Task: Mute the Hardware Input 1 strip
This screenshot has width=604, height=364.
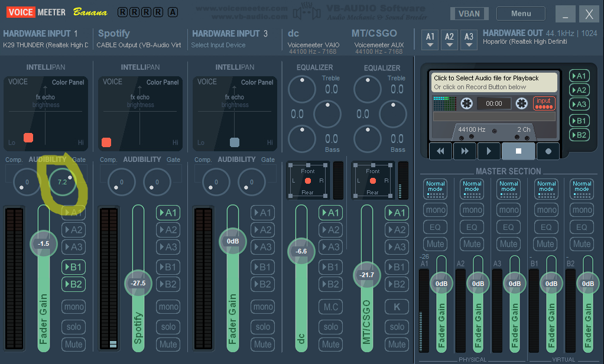Action: [x=73, y=344]
